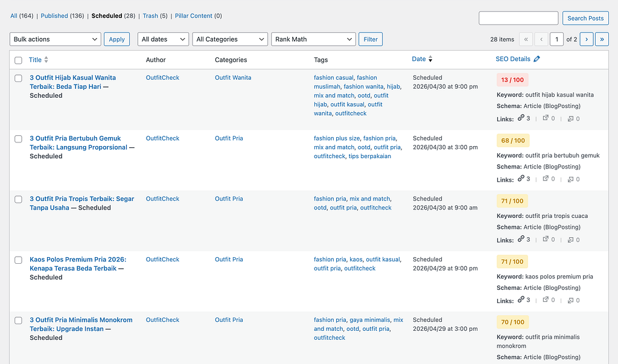Open the Bulk actions dropdown
Viewport: 618px width, 364px height.
[x=55, y=39]
